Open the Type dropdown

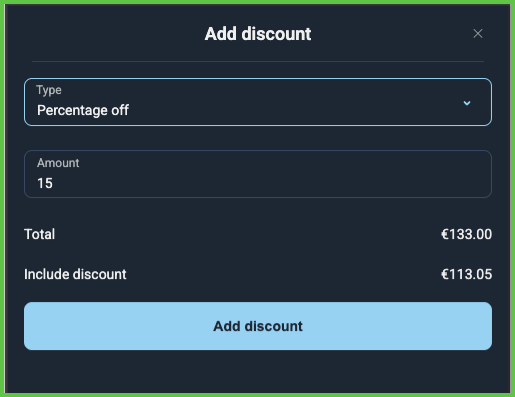click(x=258, y=102)
